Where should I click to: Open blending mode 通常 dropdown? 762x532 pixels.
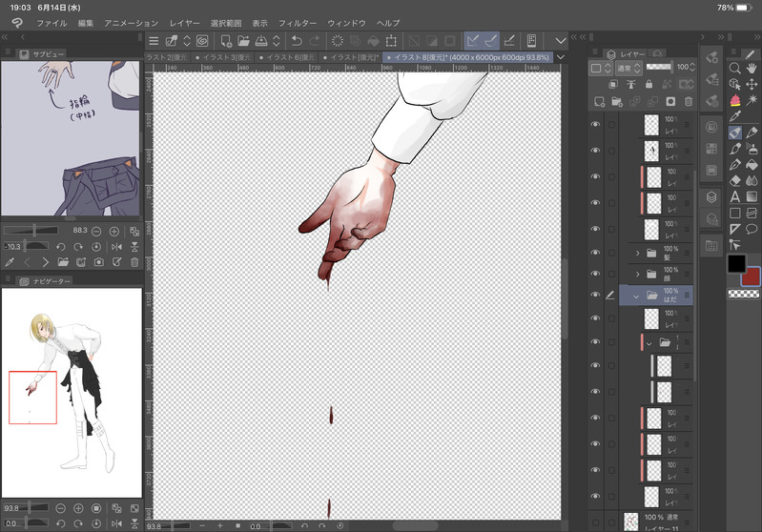point(628,69)
